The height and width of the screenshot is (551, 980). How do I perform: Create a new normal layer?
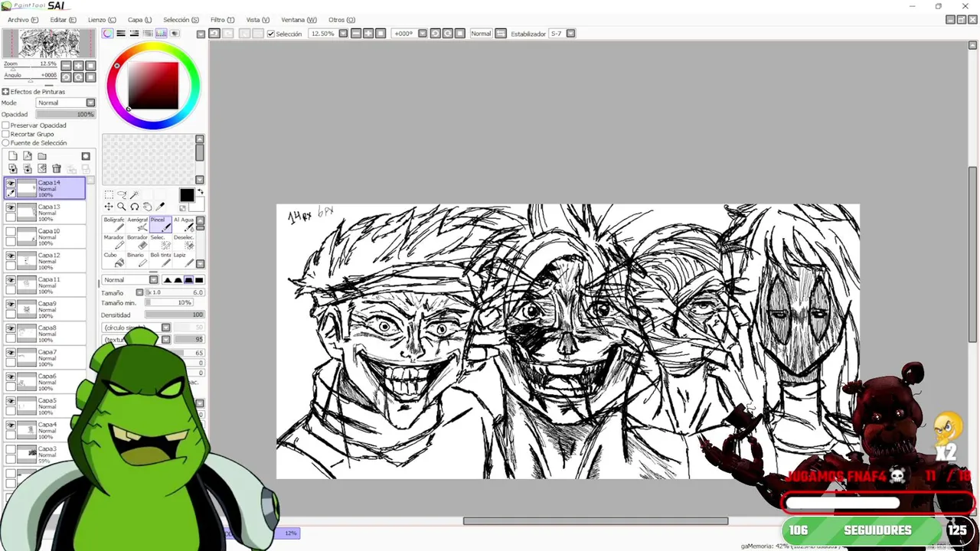pyautogui.click(x=13, y=156)
